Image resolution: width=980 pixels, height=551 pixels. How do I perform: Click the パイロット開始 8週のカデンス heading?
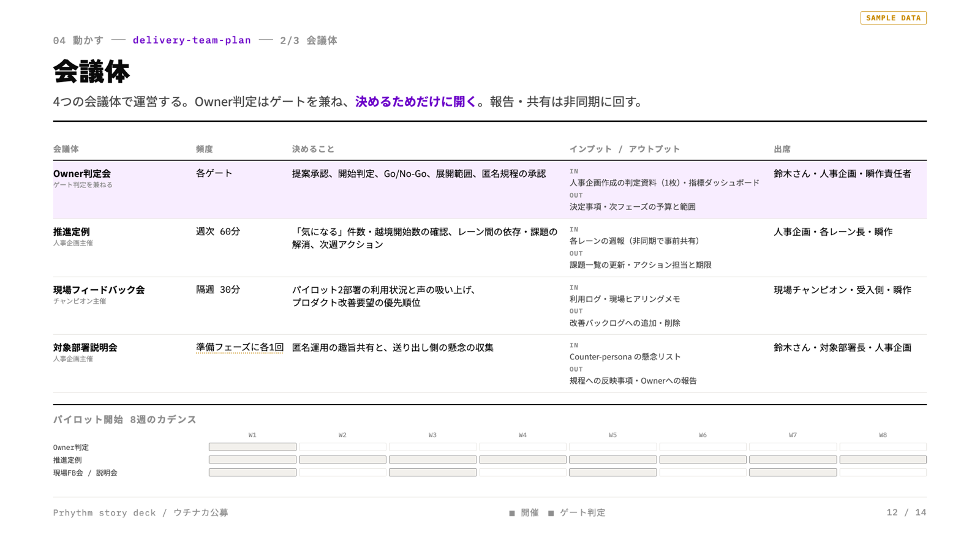tap(125, 419)
